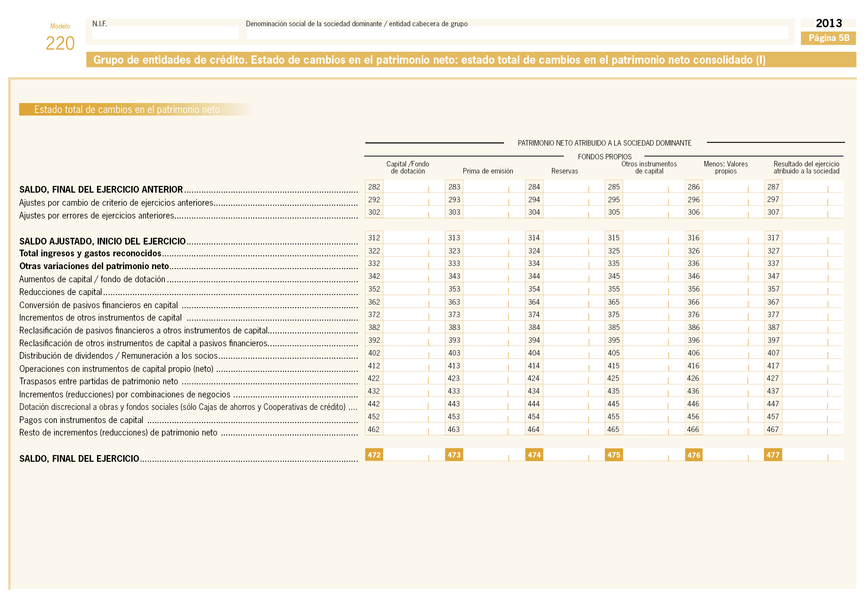Click the 'Prima de emisión' column header
The height and width of the screenshot is (601, 868).
click(x=488, y=171)
